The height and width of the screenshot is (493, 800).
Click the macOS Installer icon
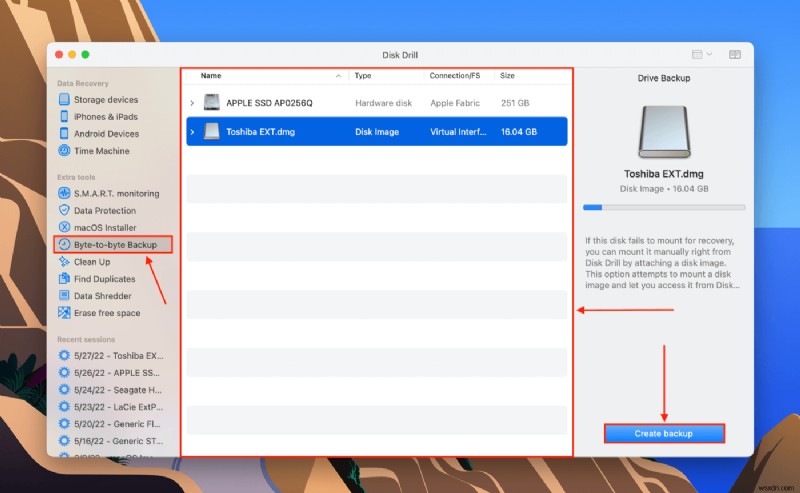(x=64, y=227)
